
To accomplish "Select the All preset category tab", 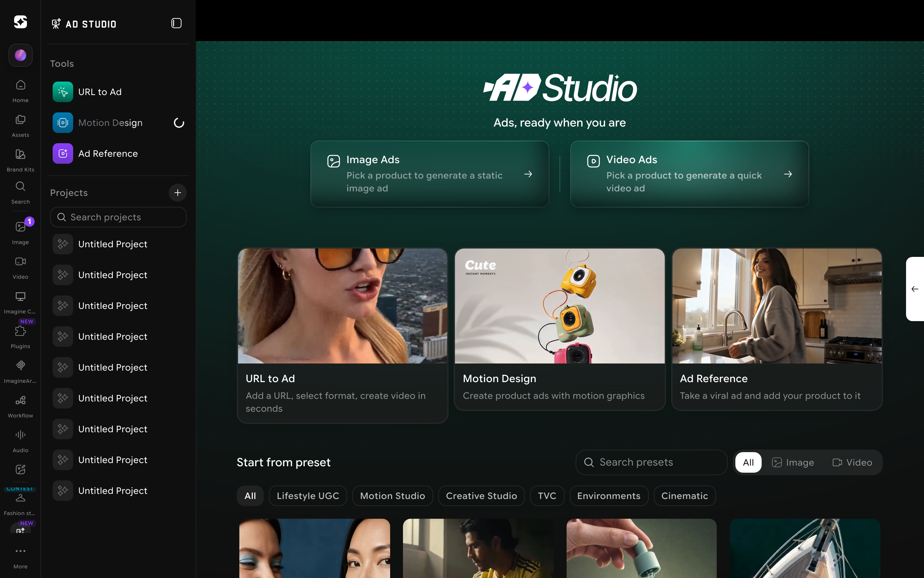I will click(250, 496).
